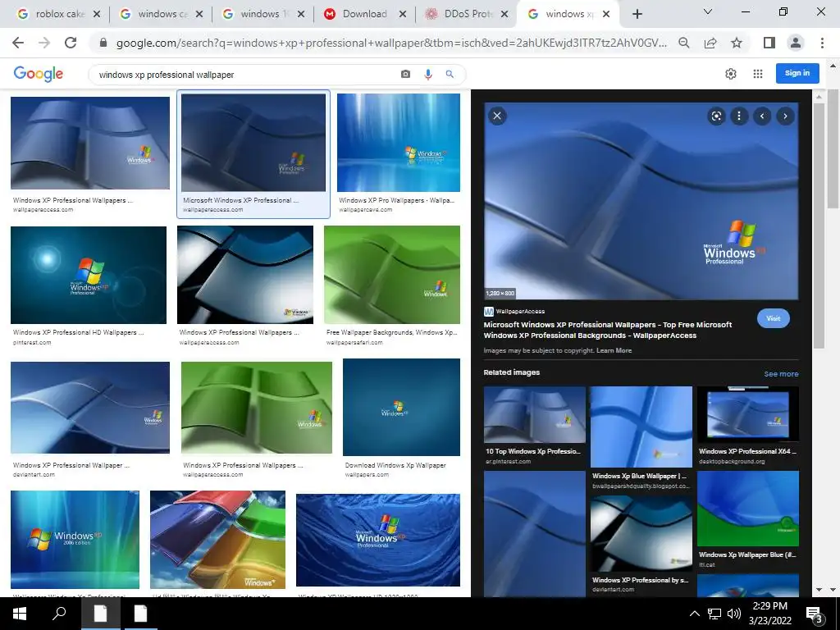Show previous image in preview
The width and height of the screenshot is (840, 630).
(762, 116)
